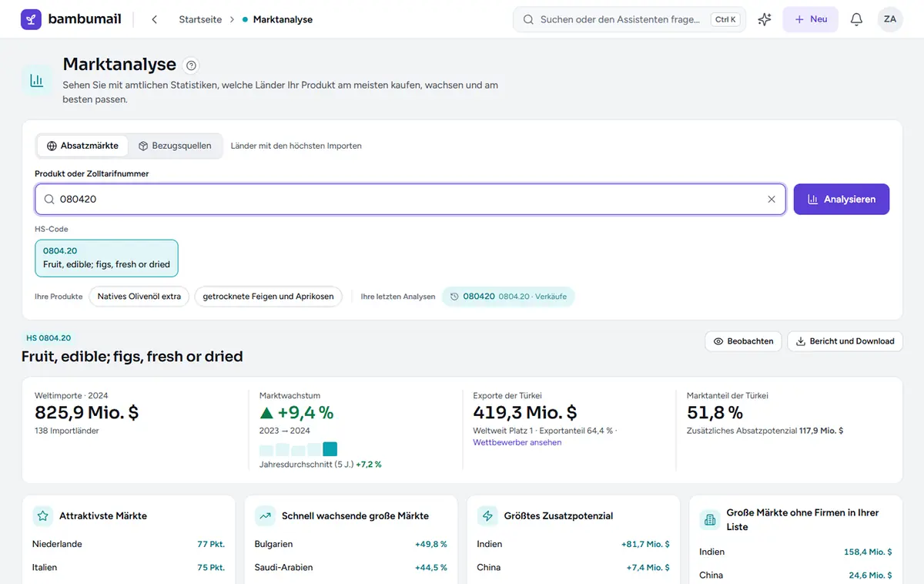The image size is (924, 584).
Task: Click the Analysieren button
Action: pos(842,199)
